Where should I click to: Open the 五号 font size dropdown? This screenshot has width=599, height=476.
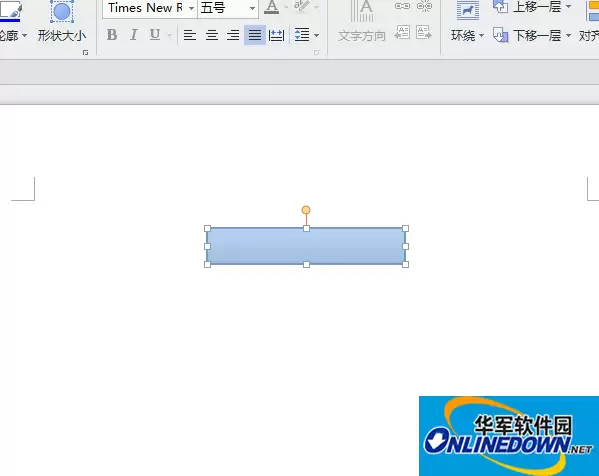252,8
